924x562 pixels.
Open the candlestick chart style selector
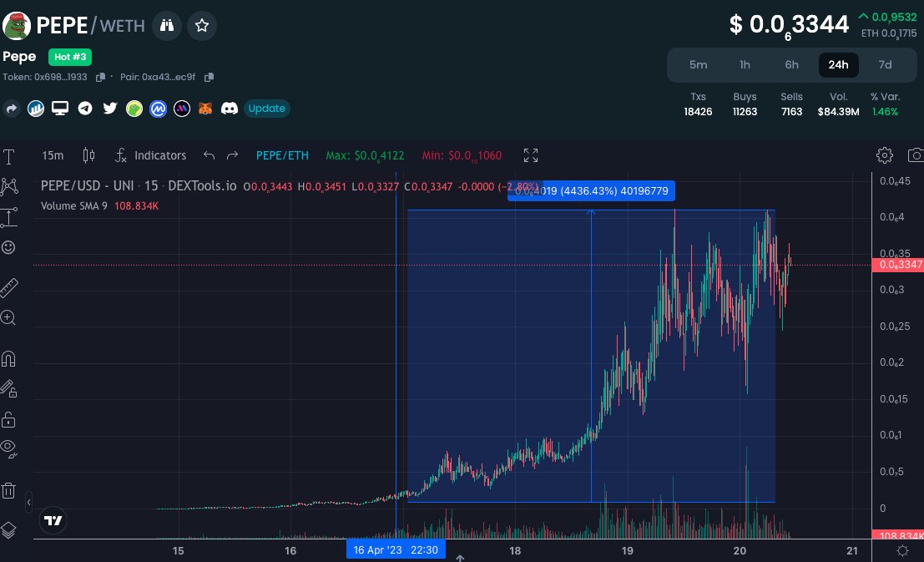point(89,155)
